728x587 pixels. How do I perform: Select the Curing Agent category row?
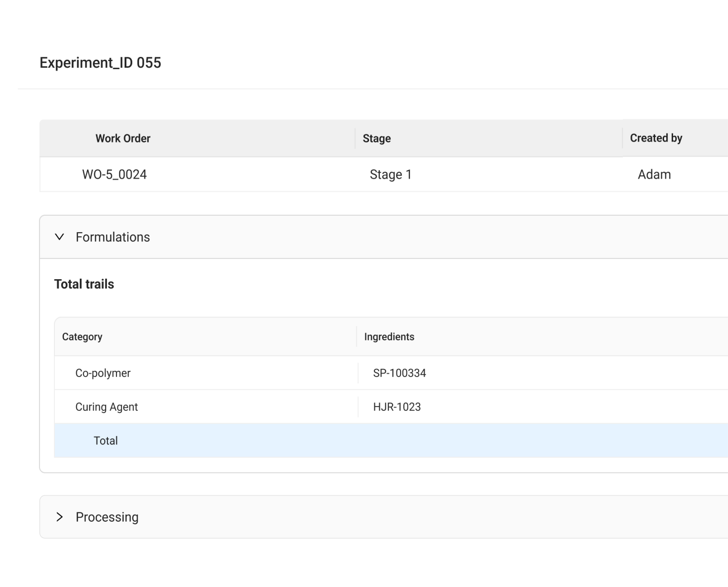coord(106,407)
